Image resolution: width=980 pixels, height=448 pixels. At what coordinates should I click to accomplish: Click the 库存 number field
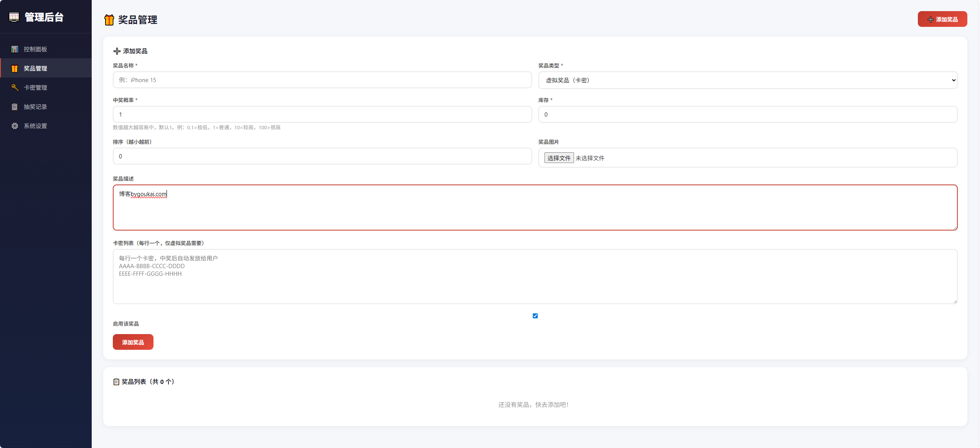coord(747,114)
